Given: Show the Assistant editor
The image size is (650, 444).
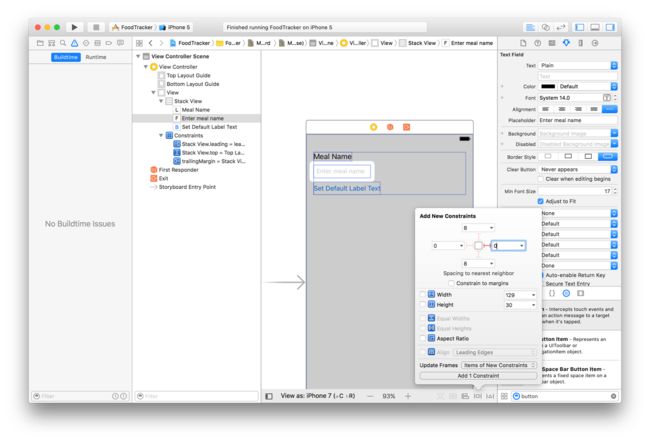Looking at the screenshot, I should [546, 27].
